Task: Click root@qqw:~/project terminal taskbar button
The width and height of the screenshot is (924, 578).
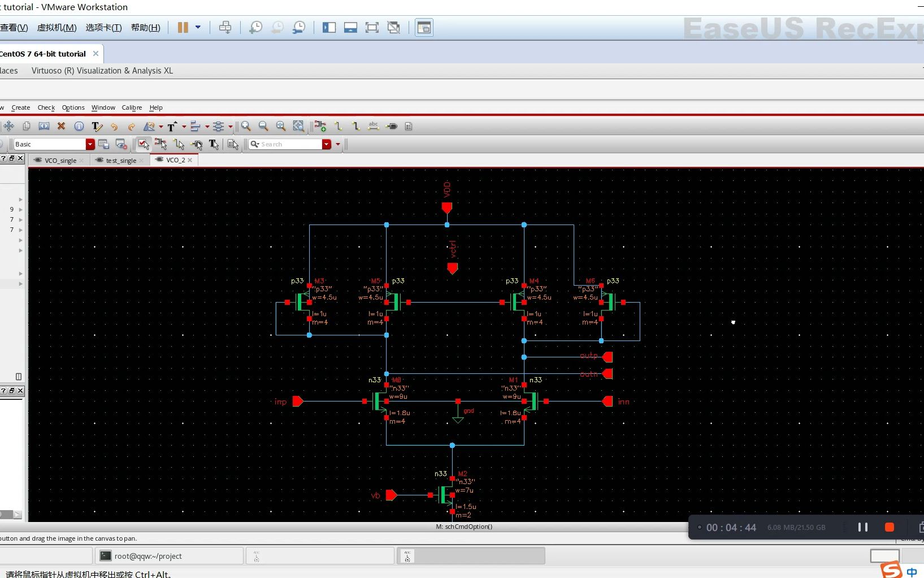Action: [x=169, y=556]
